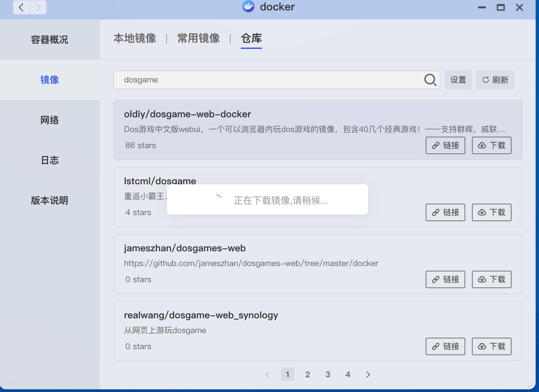
Task: Click the search magnifier icon
Action: point(429,80)
